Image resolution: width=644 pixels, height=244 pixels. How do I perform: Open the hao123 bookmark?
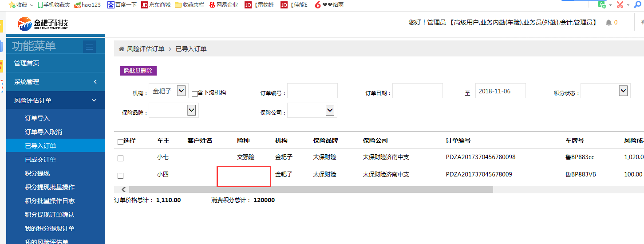(x=87, y=5)
